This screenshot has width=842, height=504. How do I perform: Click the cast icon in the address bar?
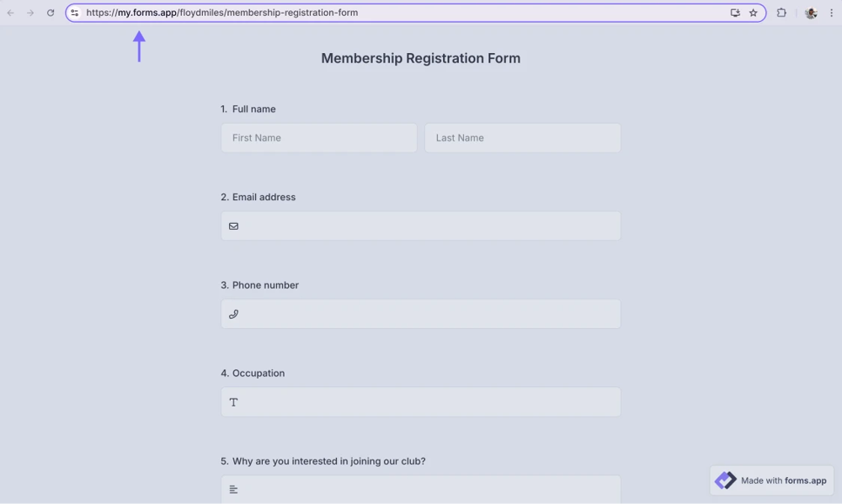[x=734, y=13]
